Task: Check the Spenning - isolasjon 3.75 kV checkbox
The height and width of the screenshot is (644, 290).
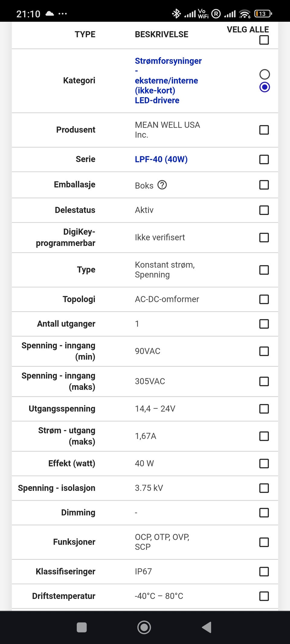Action: [x=264, y=488]
